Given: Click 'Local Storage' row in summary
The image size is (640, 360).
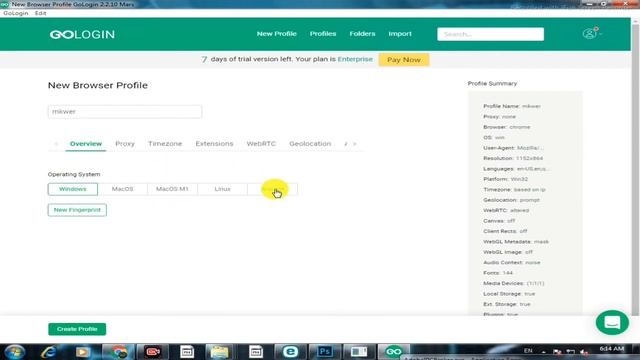Looking at the screenshot, I should click(509, 294).
